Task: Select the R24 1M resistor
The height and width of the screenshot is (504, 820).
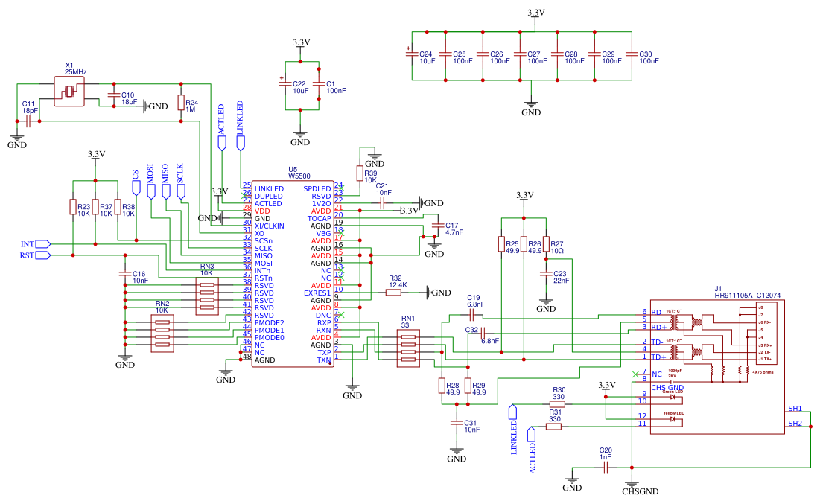Action: [x=180, y=102]
